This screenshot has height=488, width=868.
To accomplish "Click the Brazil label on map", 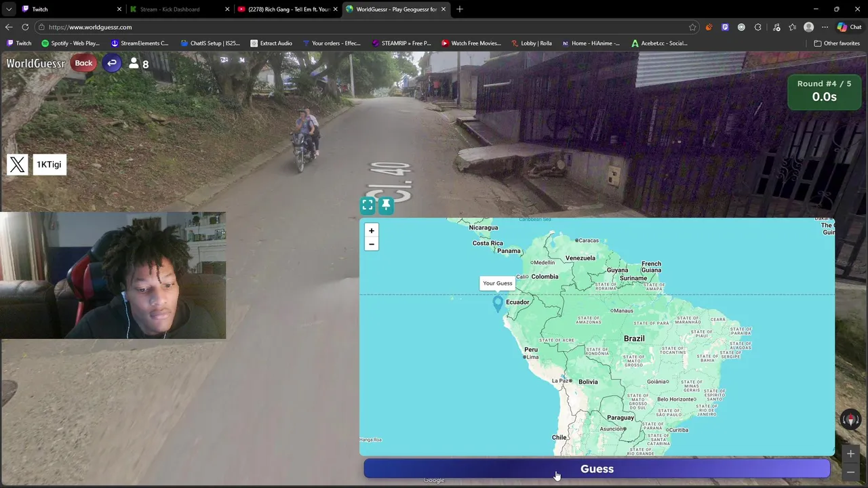I will 634,338.
